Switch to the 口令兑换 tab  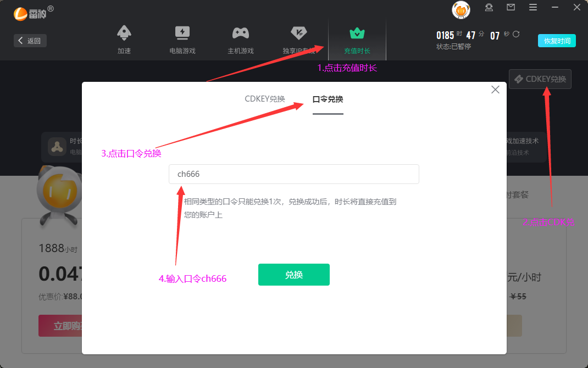click(328, 99)
